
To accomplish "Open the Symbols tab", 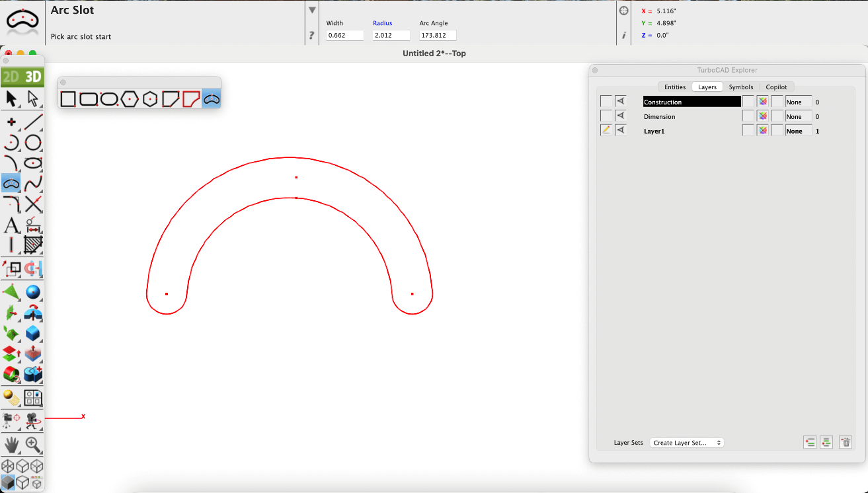I will [740, 87].
